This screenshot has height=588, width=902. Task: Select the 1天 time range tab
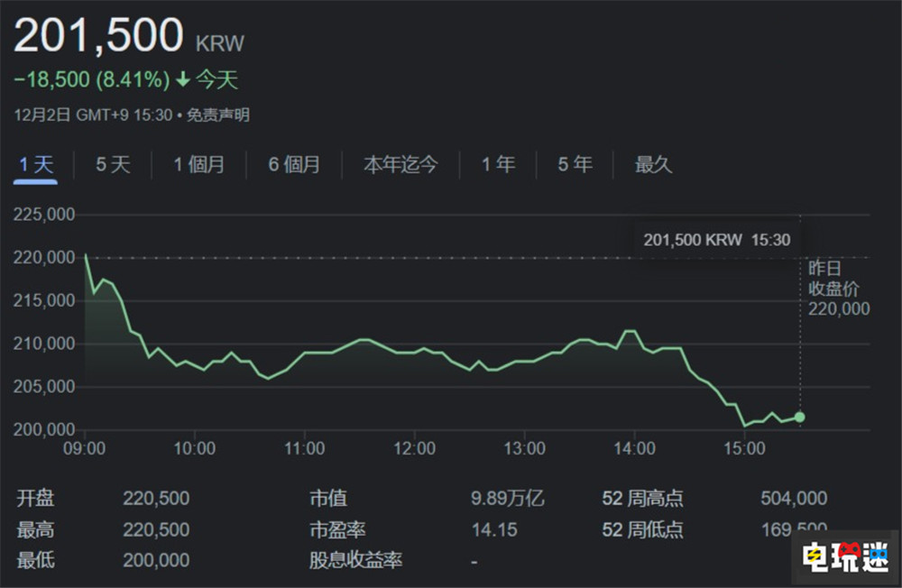point(37,165)
